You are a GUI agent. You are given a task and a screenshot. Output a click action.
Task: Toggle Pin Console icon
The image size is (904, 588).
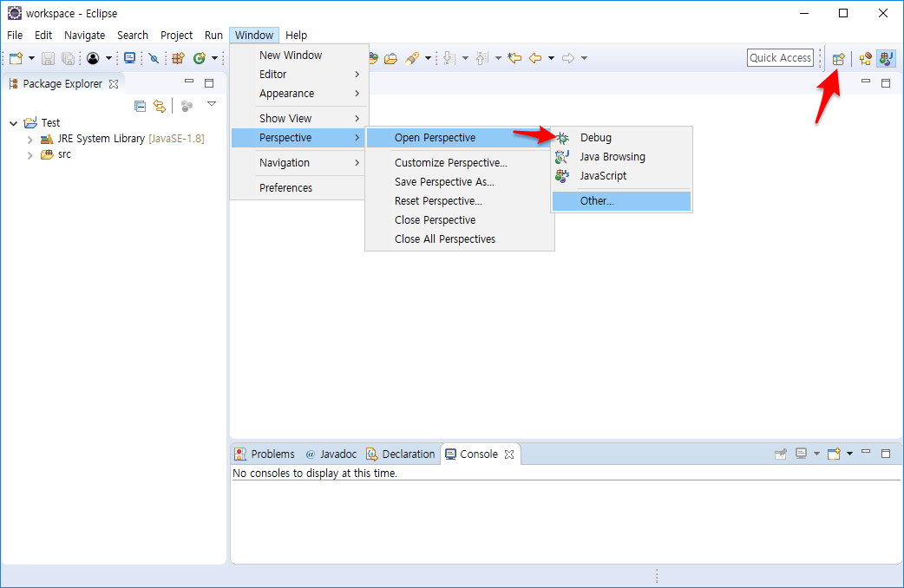click(781, 454)
